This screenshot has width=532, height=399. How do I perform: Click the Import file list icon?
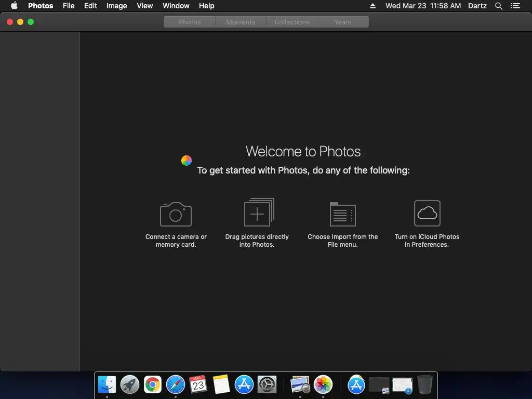(343, 214)
